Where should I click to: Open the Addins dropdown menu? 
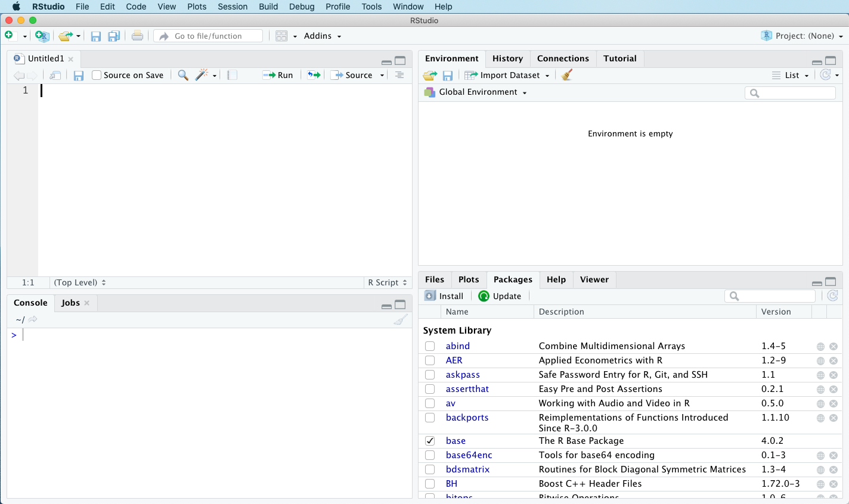[x=323, y=36]
